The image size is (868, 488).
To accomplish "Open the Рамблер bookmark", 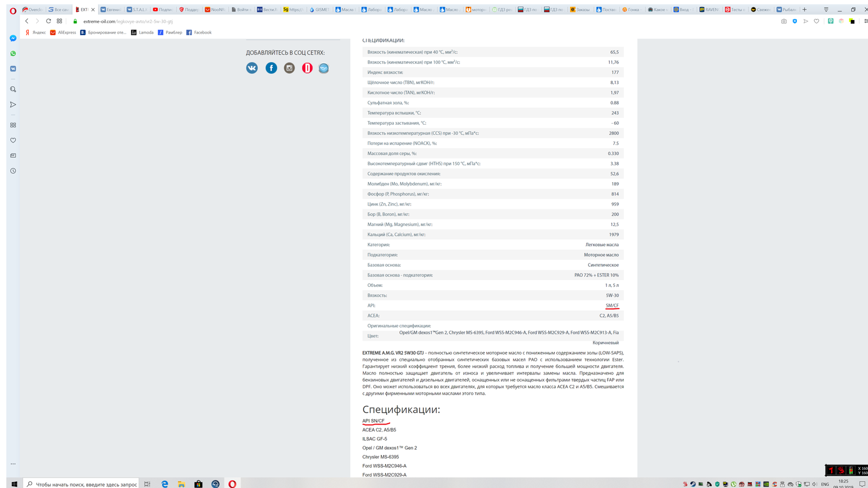I will pyautogui.click(x=170, y=33).
